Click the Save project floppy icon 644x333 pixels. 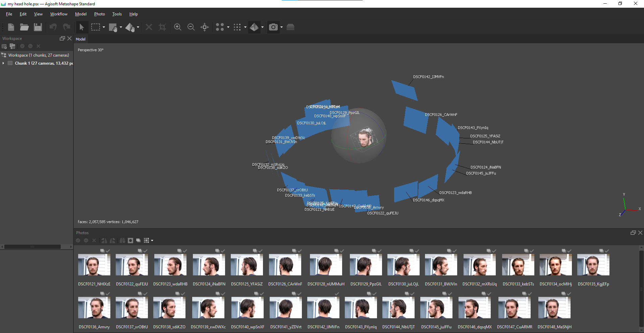point(38,27)
